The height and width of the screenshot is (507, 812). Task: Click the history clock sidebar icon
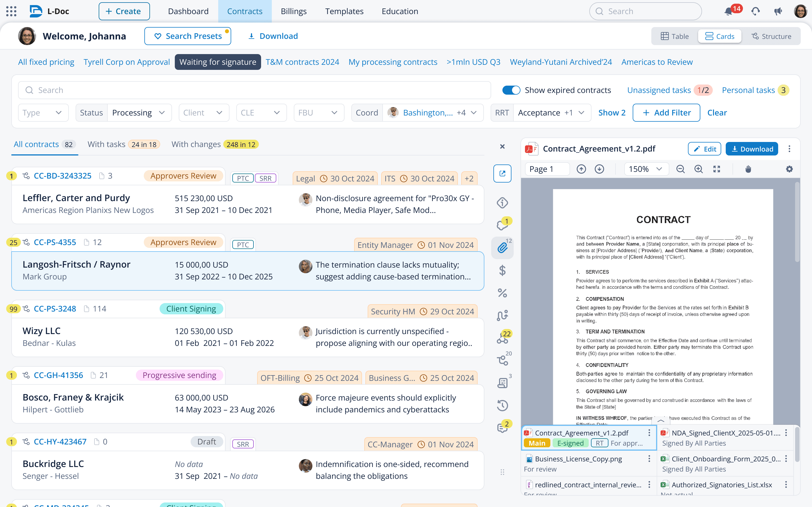pos(502,405)
